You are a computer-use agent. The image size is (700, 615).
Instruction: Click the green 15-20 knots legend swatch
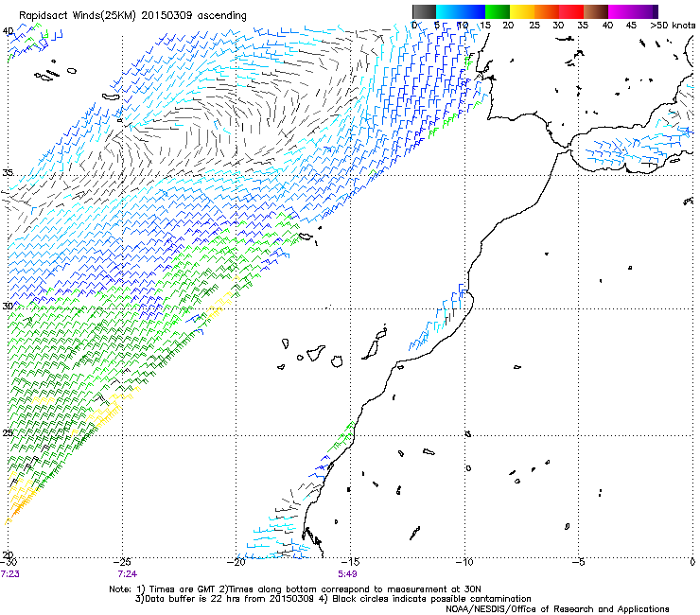click(x=498, y=11)
